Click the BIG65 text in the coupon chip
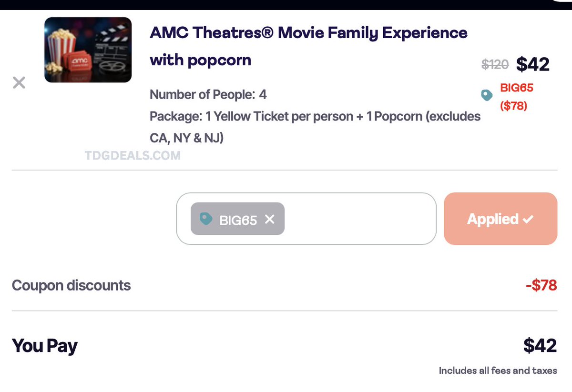The width and height of the screenshot is (572, 392). pos(238,220)
